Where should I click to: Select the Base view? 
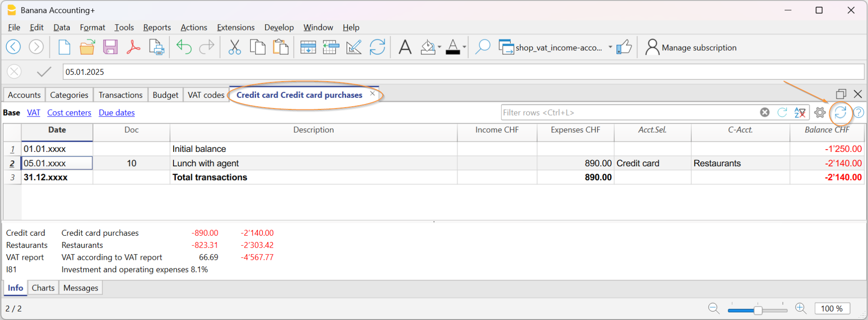tap(12, 112)
